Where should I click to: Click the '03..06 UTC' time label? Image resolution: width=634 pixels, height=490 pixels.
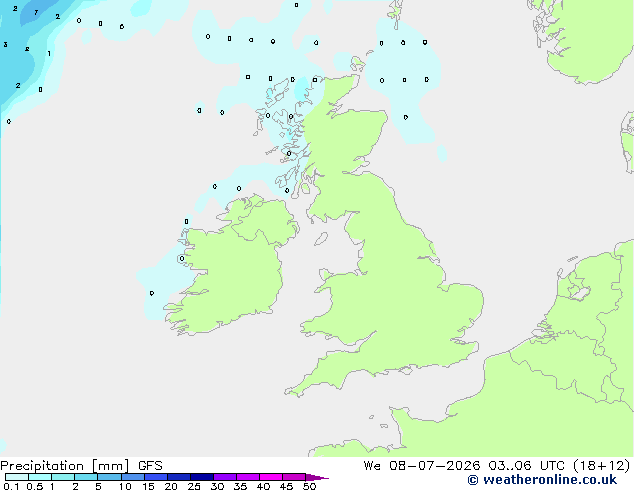pos(526,465)
